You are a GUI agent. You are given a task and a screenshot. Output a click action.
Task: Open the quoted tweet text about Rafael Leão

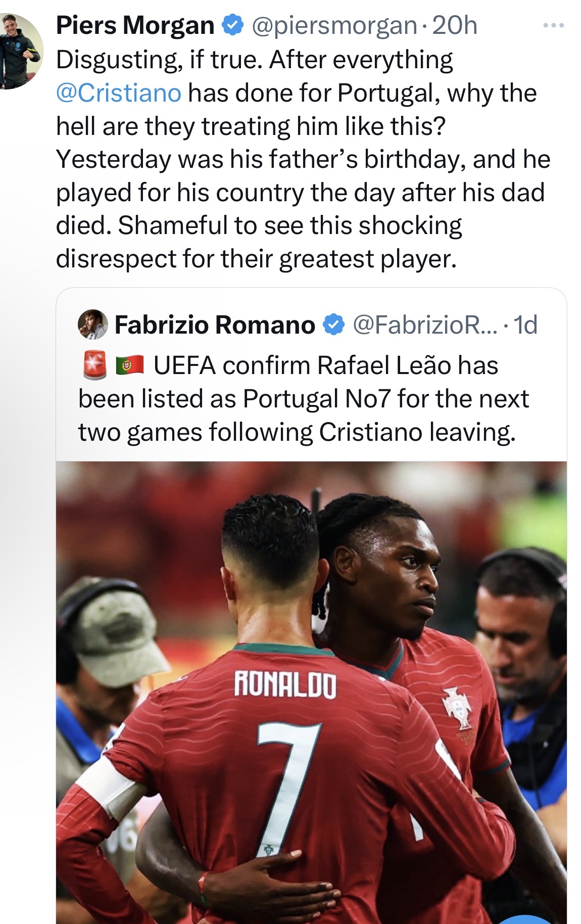303,398
